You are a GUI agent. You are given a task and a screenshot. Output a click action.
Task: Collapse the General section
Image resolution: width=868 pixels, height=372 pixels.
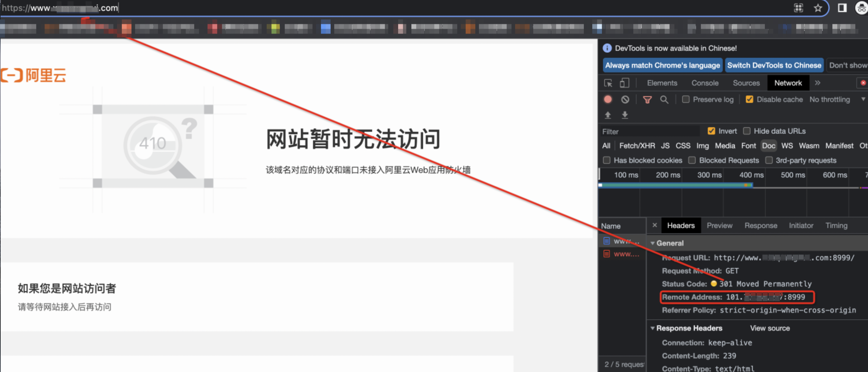(653, 243)
